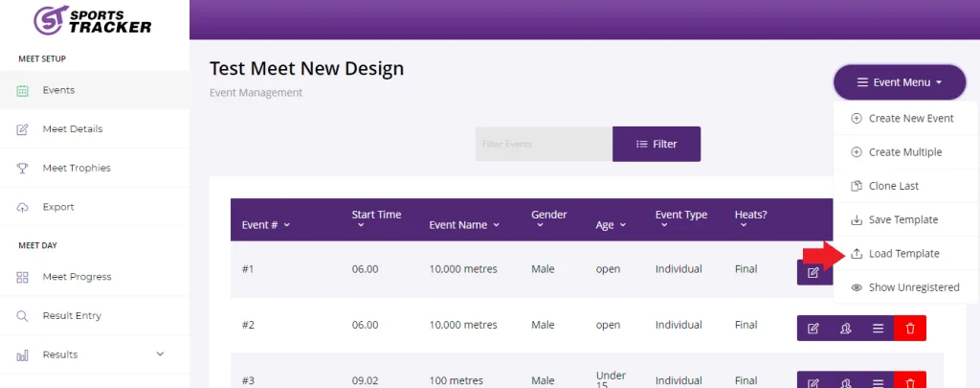Delete event #2 with the trash icon
The image size is (980, 388).
pyautogui.click(x=910, y=328)
